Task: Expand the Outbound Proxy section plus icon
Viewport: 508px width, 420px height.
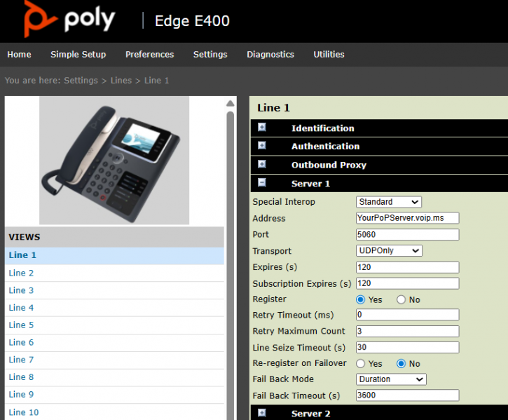Action: coord(262,165)
